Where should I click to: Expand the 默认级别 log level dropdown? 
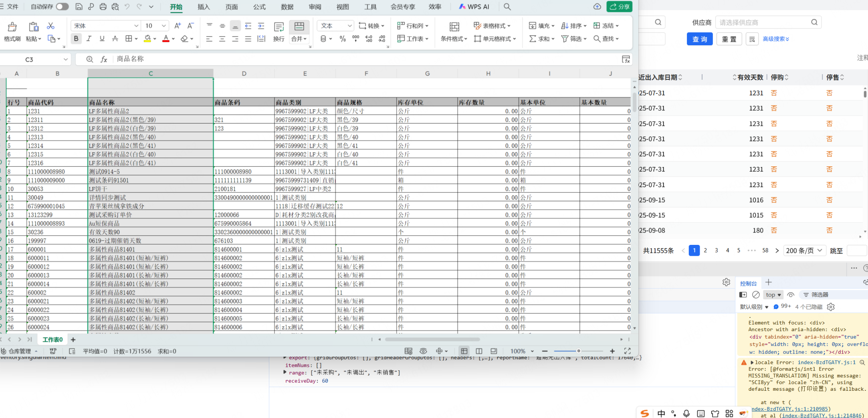coord(754,307)
